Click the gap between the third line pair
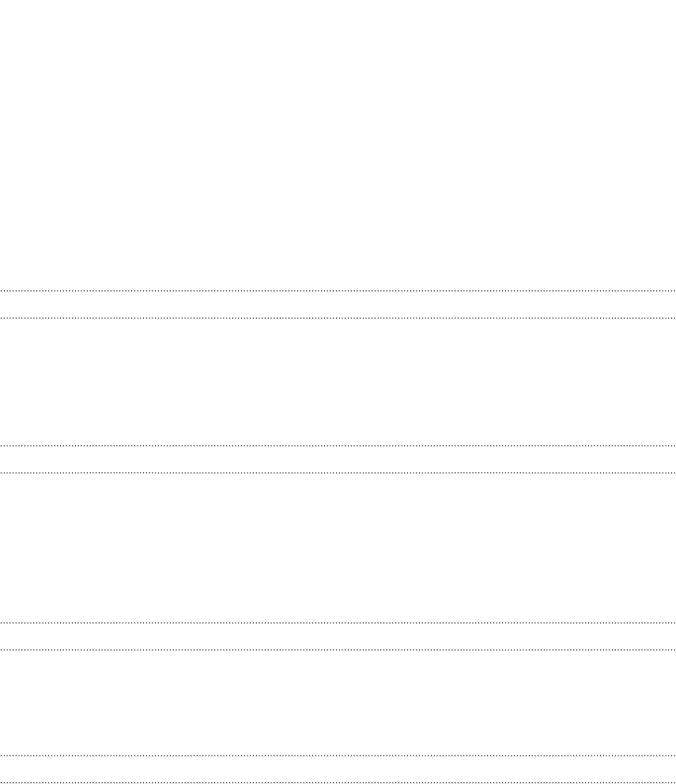Image resolution: width=676 pixels, height=784 pixels. [x=338, y=637]
